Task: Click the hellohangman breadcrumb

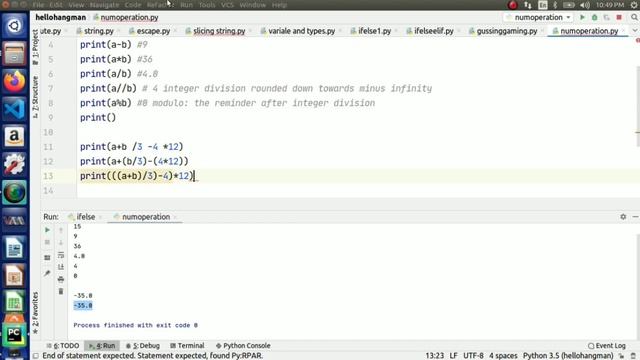Action: 60,18
